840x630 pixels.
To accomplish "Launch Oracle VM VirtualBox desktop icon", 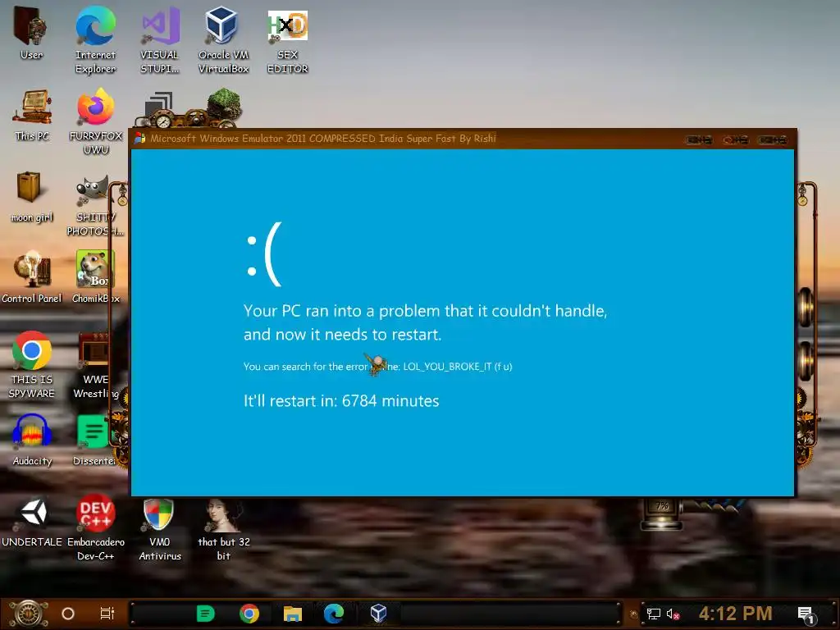I will [223, 41].
